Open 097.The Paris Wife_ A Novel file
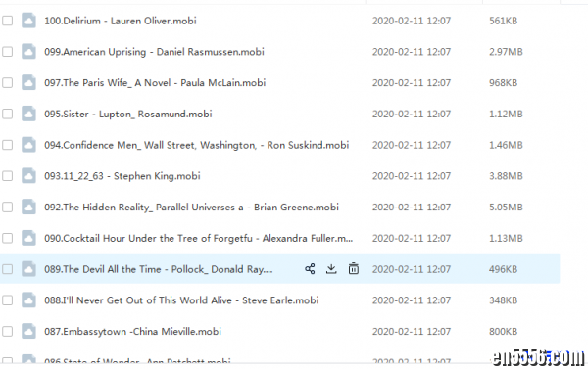 pyautogui.click(x=155, y=83)
